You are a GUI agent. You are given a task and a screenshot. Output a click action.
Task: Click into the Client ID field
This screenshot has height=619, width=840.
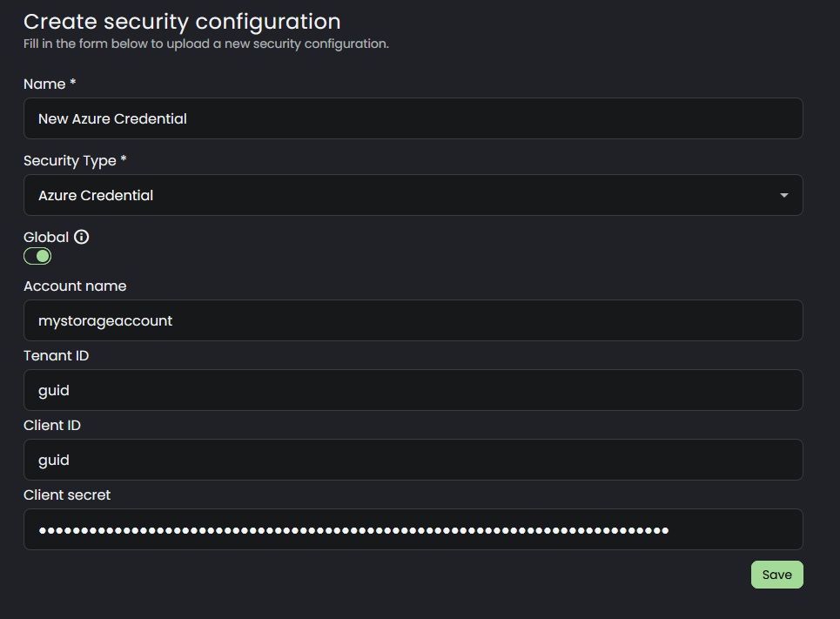413,460
